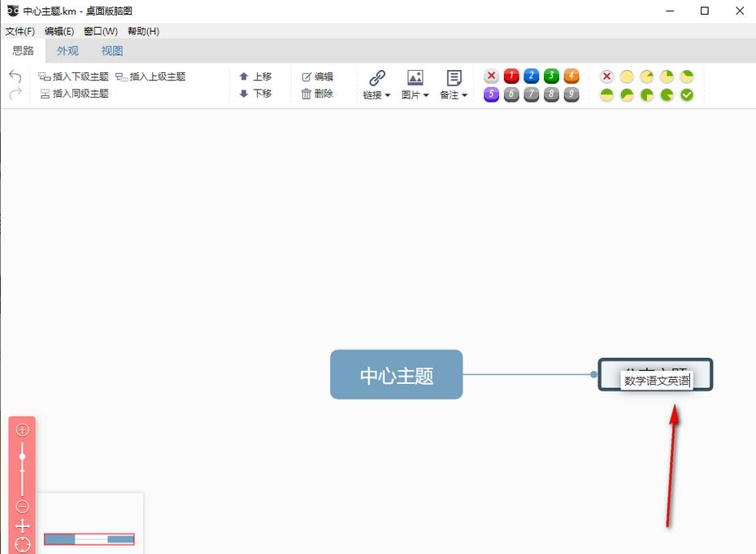The height and width of the screenshot is (554, 756).
Task: Switch to the 外观 tab
Action: point(67,50)
